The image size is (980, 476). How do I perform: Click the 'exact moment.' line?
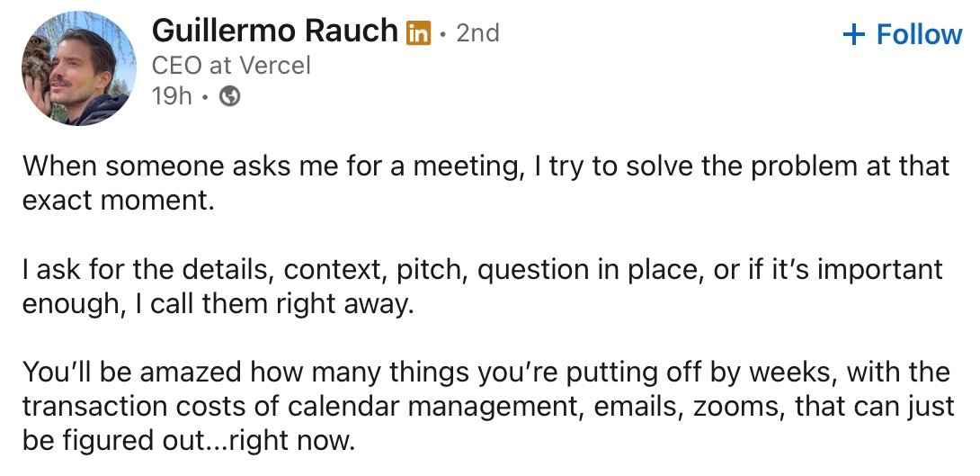pyautogui.click(x=118, y=201)
